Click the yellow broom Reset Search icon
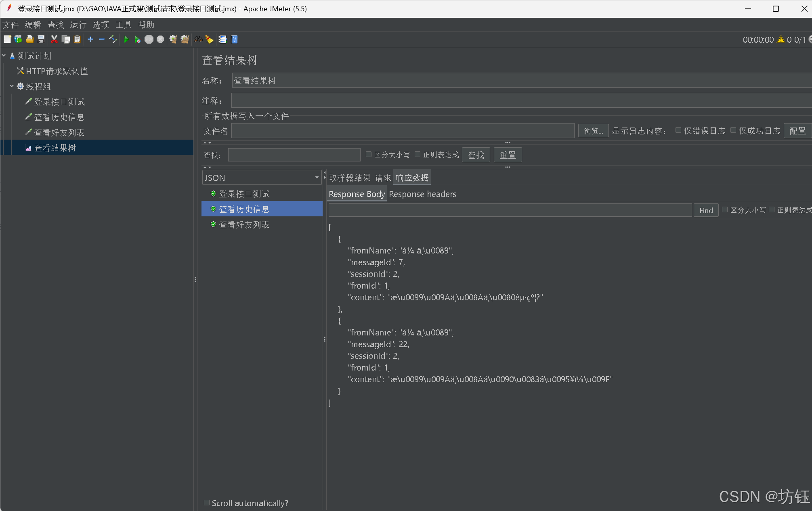Image resolution: width=812 pixels, height=511 pixels. click(x=209, y=39)
